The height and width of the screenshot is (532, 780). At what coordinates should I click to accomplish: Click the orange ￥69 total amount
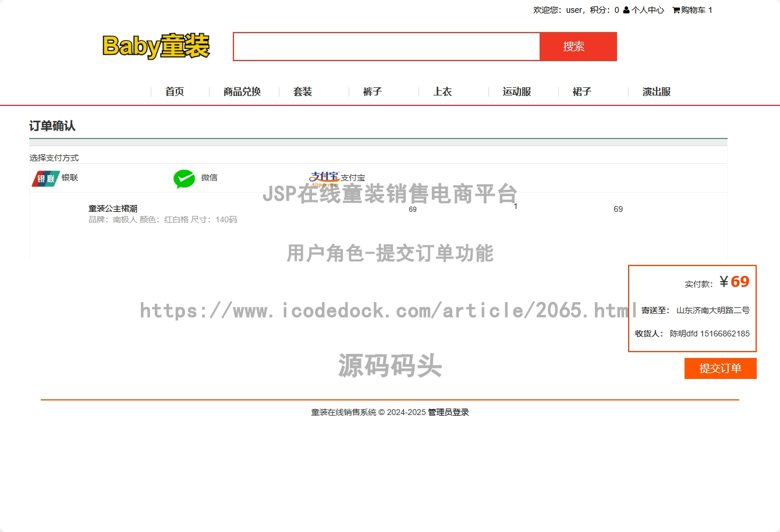coord(735,282)
